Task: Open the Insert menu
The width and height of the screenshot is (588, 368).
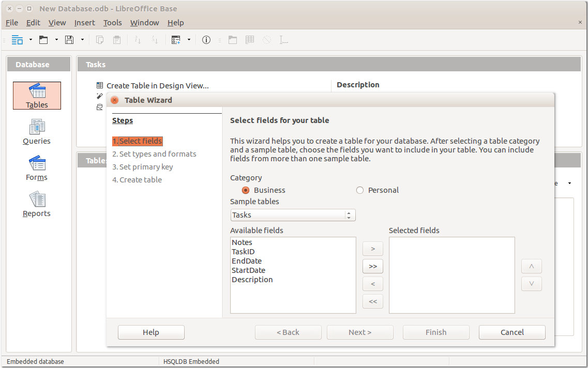Action: tap(84, 23)
